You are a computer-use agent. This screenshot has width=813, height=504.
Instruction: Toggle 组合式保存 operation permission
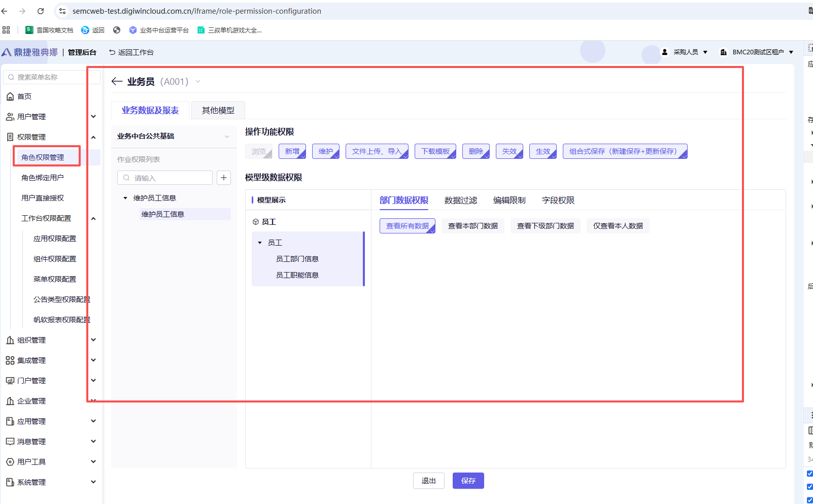(x=625, y=151)
